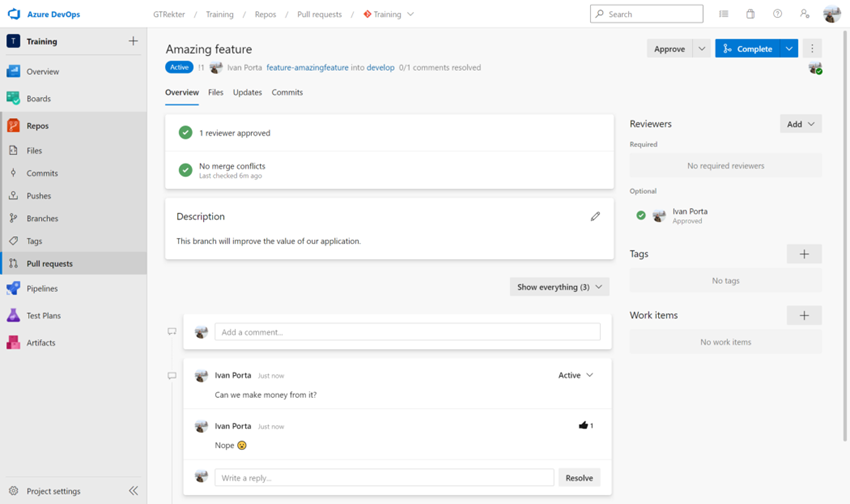The image size is (850, 504).
Task: Click the Add a comment field
Action: click(x=407, y=332)
